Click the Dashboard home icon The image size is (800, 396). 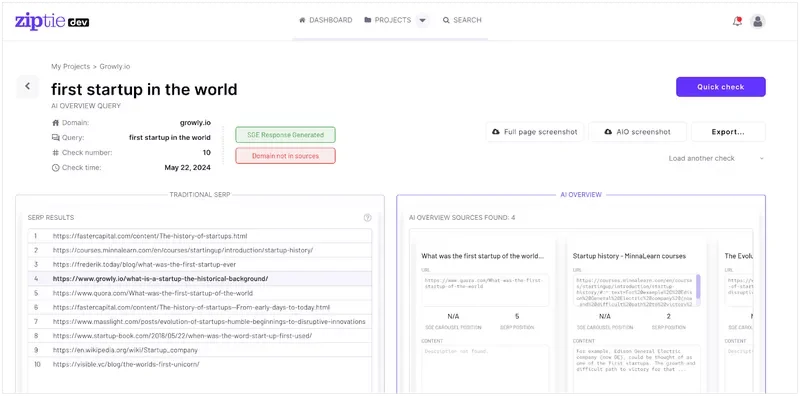coord(302,20)
